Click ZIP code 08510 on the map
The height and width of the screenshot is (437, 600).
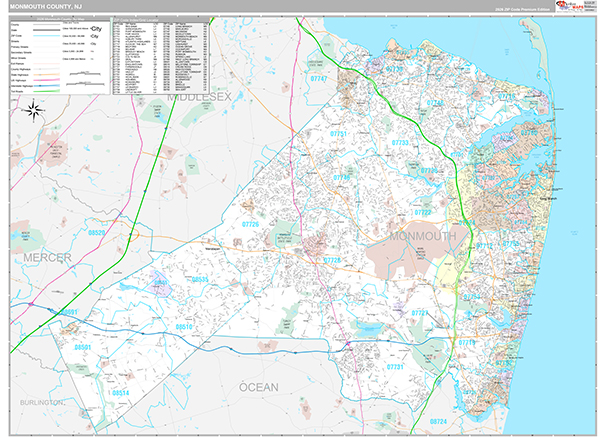point(183,327)
